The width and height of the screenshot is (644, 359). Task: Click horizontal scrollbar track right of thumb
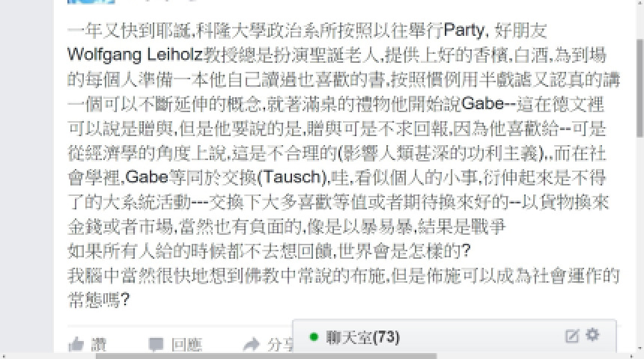(532, 356)
